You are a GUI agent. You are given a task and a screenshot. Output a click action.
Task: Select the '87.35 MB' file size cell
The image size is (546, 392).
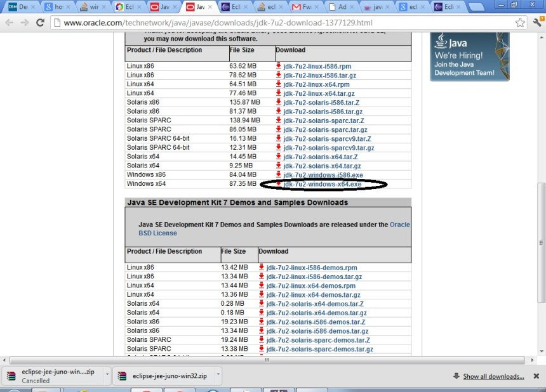[243, 184]
